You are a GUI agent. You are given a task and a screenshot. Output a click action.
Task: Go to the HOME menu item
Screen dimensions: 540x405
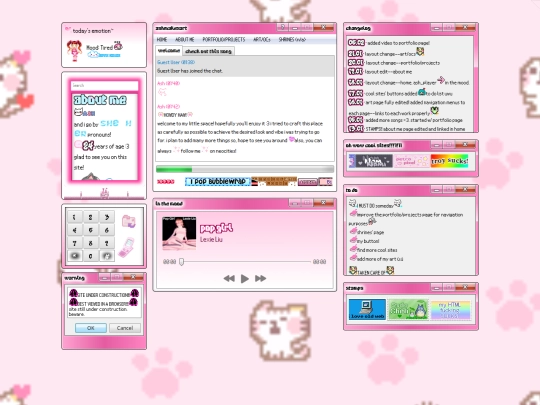(162, 40)
